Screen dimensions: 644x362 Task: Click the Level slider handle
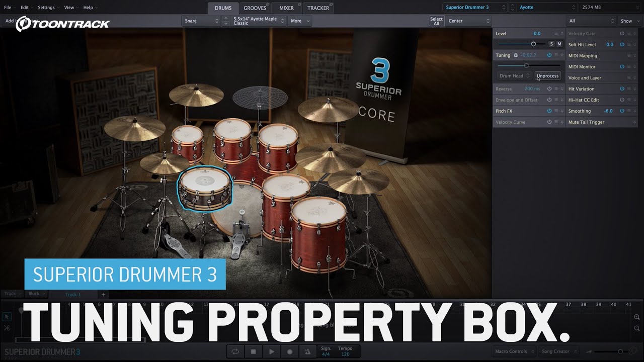533,44
